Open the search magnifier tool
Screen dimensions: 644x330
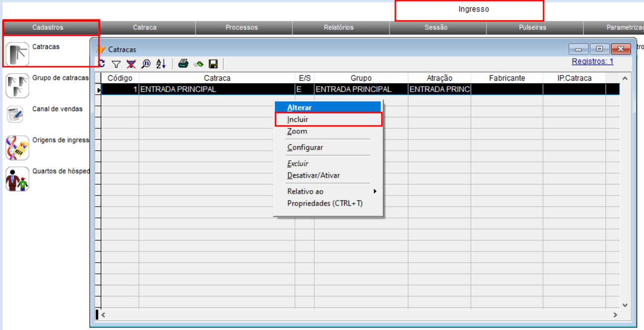click(146, 64)
